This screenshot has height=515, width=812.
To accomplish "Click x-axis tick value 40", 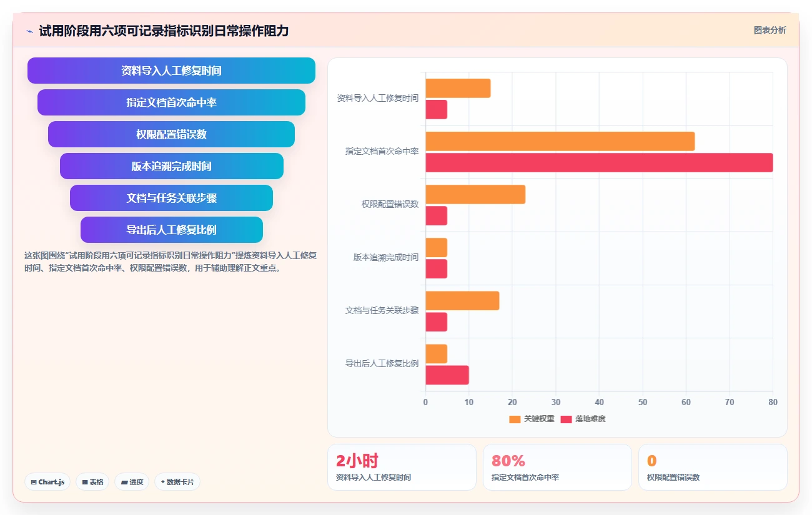I will pyautogui.click(x=599, y=403).
